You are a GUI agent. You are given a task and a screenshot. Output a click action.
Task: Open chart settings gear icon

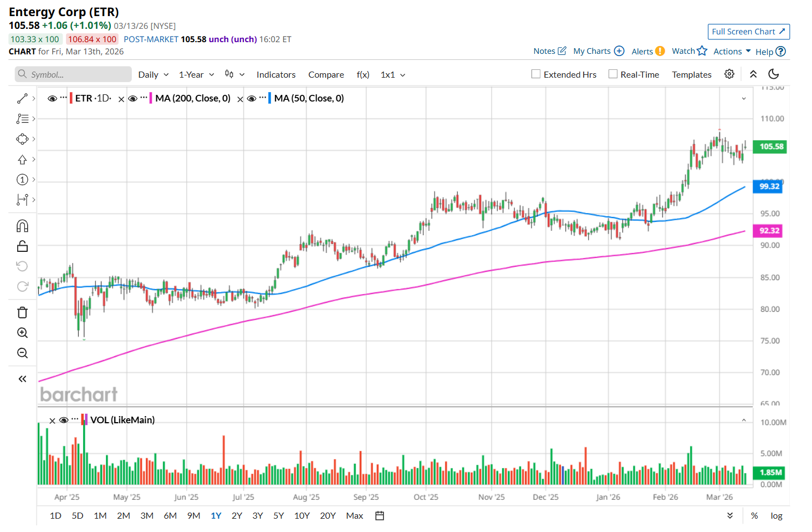729,74
